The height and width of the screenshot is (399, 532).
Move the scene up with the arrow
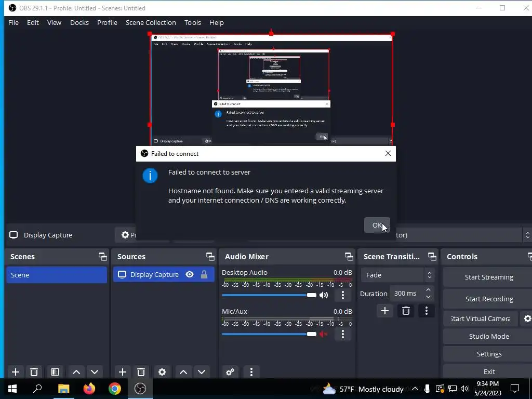tap(76, 372)
